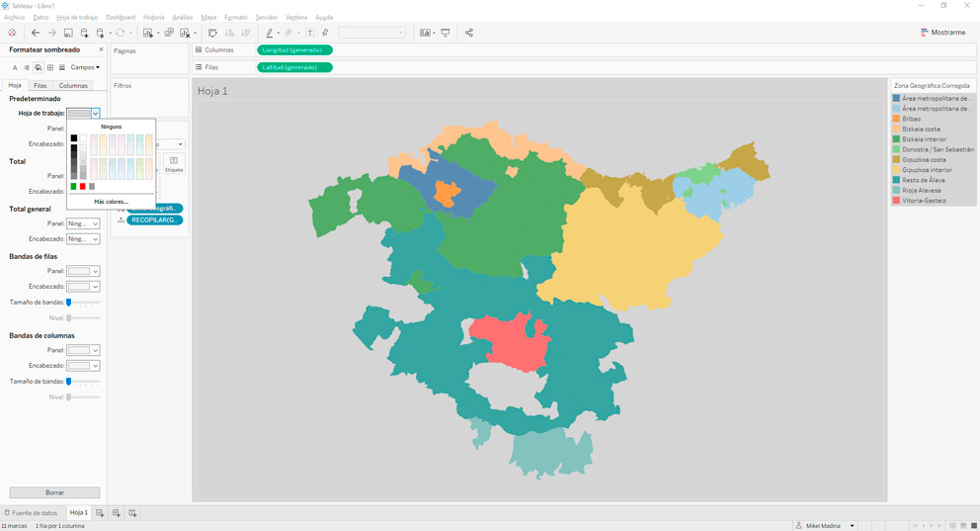The height and width of the screenshot is (531, 980).
Task: Open the Análisis menu
Action: [x=183, y=18]
